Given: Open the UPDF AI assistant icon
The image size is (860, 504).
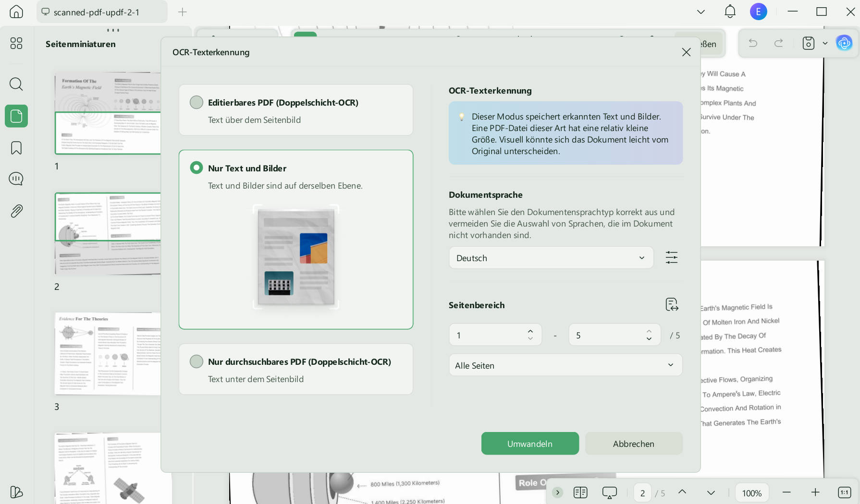Looking at the screenshot, I should tap(844, 43).
